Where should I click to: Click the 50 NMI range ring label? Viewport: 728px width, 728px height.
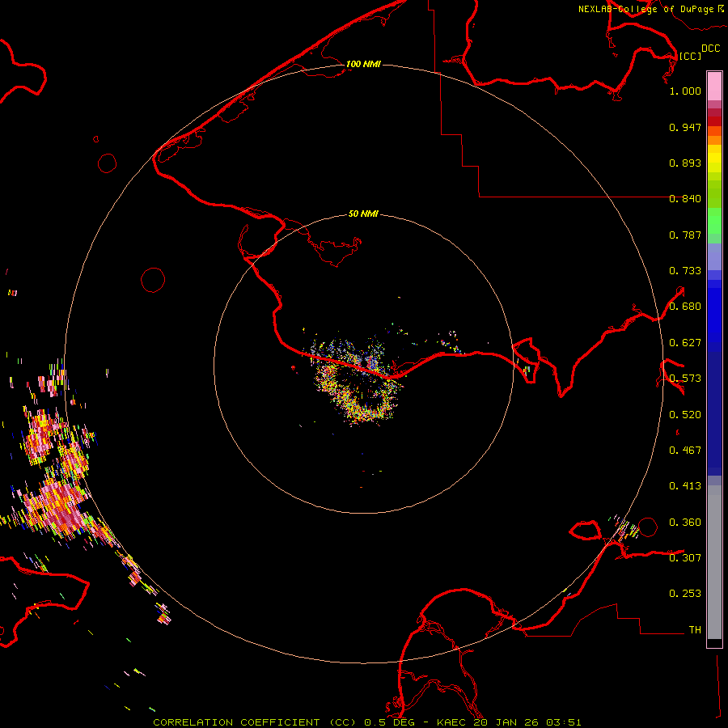(x=363, y=214)
